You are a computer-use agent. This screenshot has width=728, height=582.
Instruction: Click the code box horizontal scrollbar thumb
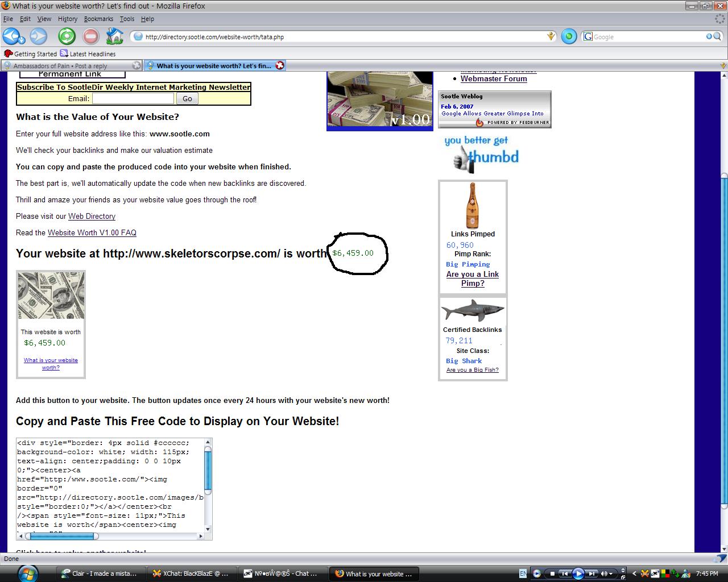click(64, 536)
